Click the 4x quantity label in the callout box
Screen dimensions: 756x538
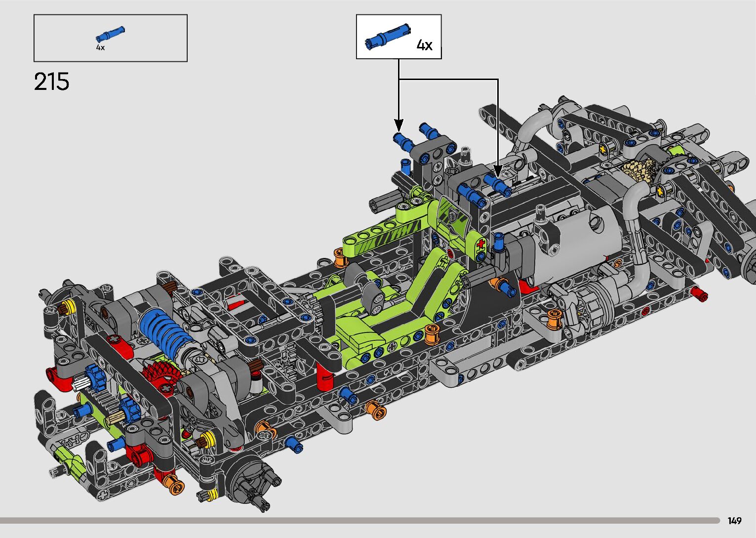pos(424,45)
